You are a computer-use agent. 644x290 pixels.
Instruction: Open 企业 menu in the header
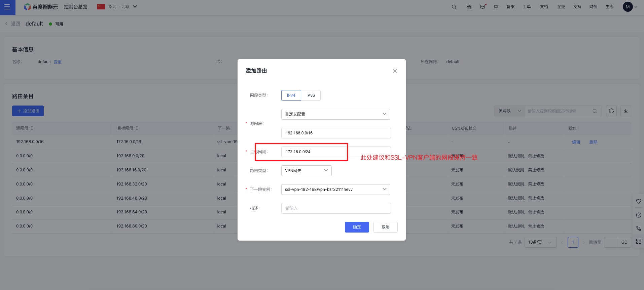click(x=561, y=7)
